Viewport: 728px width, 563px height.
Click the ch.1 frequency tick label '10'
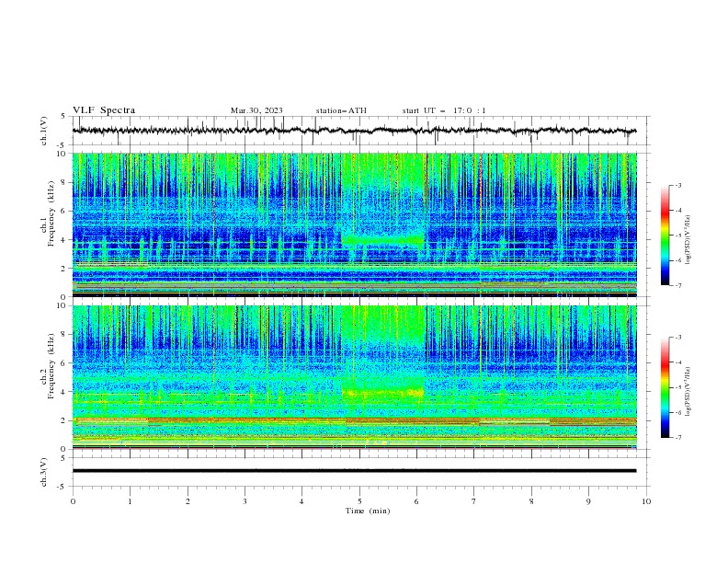click(62, 154)
